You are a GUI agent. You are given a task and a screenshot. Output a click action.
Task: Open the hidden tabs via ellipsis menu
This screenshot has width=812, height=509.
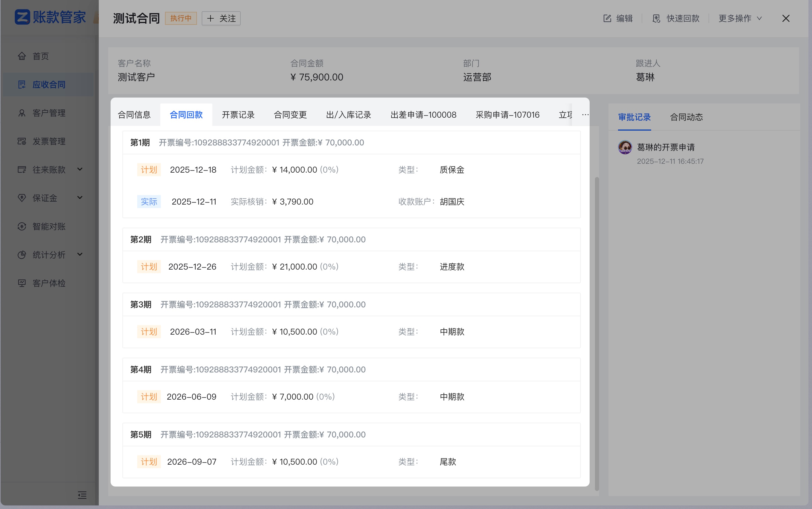click(585, 114)
